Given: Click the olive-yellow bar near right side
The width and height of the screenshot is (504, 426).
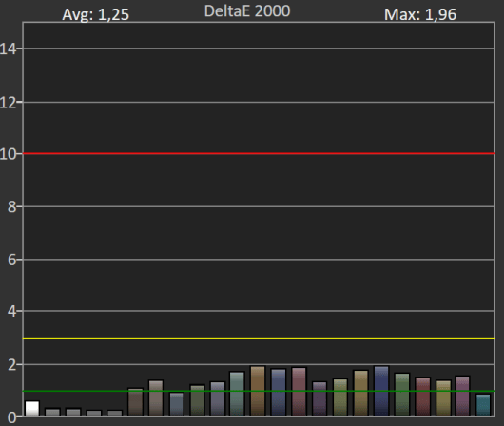Looking at the screenshot, I should (443, 398).
